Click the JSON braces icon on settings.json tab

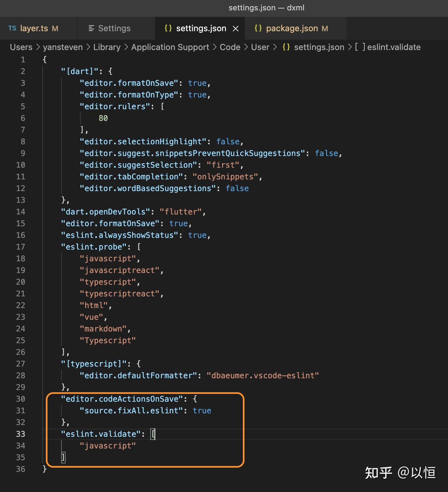168,28
